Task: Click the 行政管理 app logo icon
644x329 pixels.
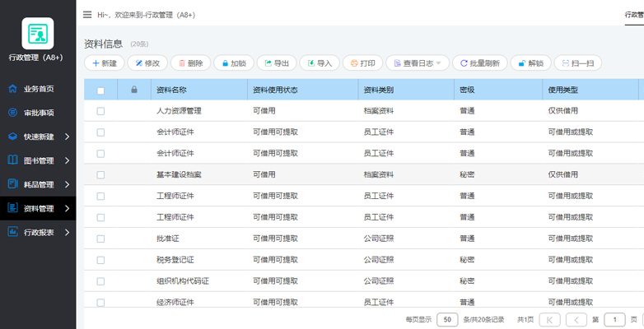Action: click(37, 34)
